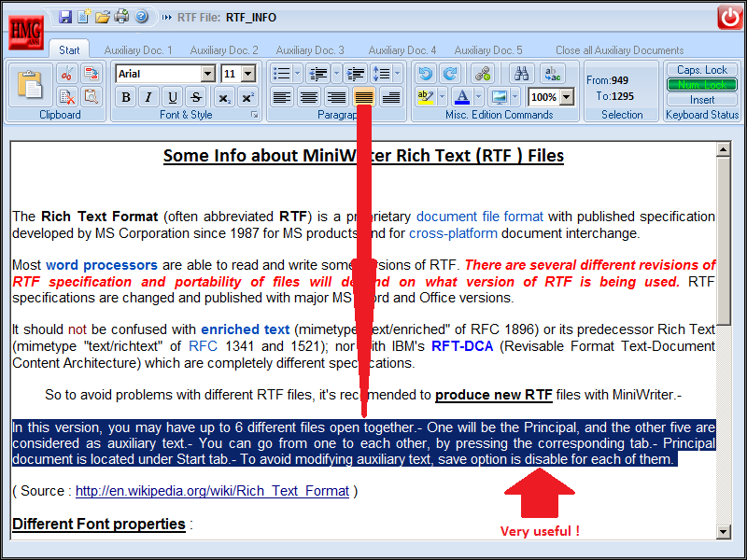747x560 pixels.
Task: Toggle Strikethrough formatting button
Action: tap(196, 97)
